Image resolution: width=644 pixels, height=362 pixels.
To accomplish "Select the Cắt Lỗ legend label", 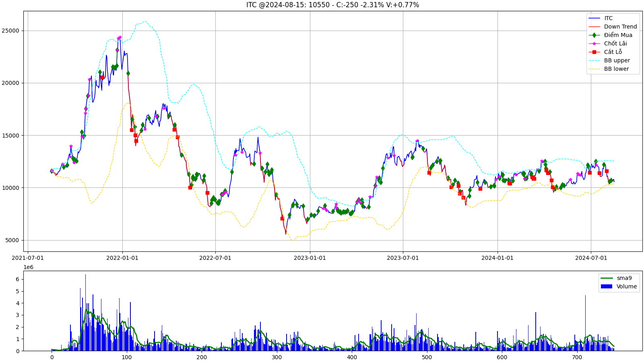I will (613, 52).
